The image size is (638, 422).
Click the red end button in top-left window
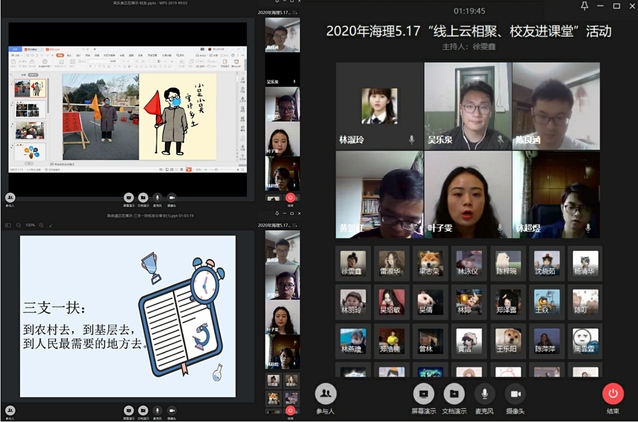[x=291, y=197]
